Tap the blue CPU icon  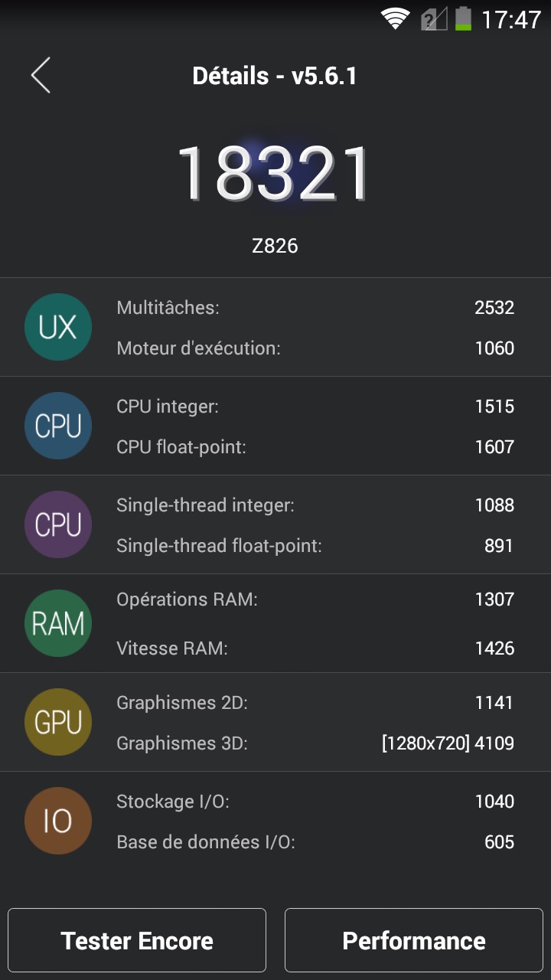(58, 426)
